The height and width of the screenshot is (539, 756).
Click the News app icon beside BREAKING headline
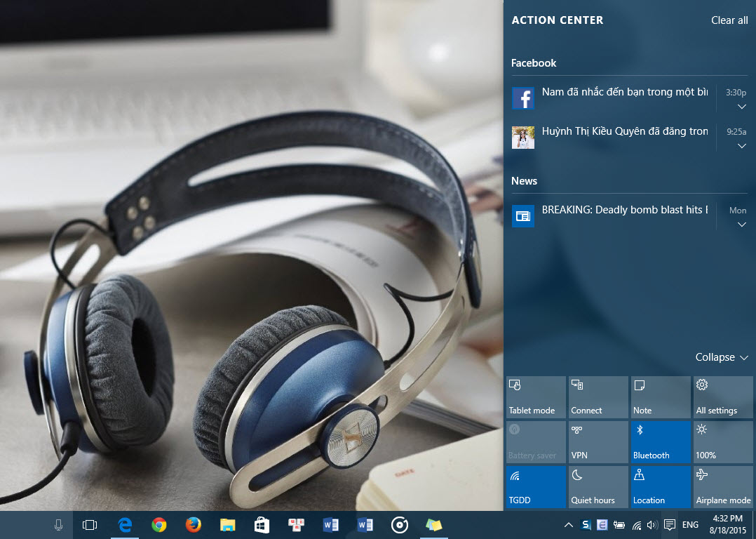pos(522,216)
